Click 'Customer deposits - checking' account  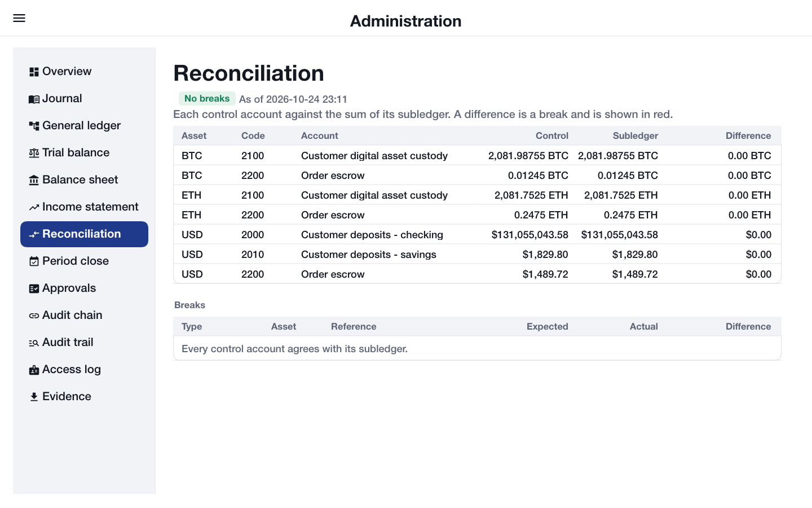(372, 235)
